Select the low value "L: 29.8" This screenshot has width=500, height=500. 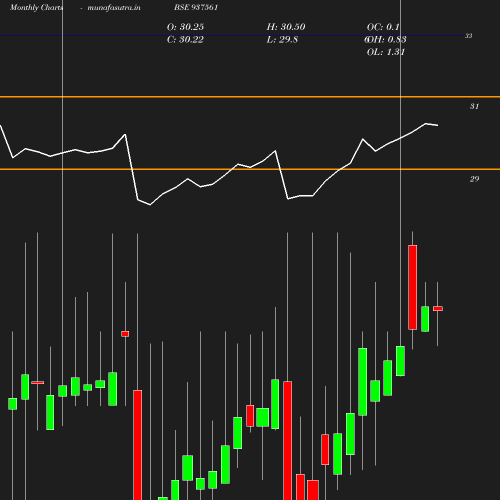(282, 40)
